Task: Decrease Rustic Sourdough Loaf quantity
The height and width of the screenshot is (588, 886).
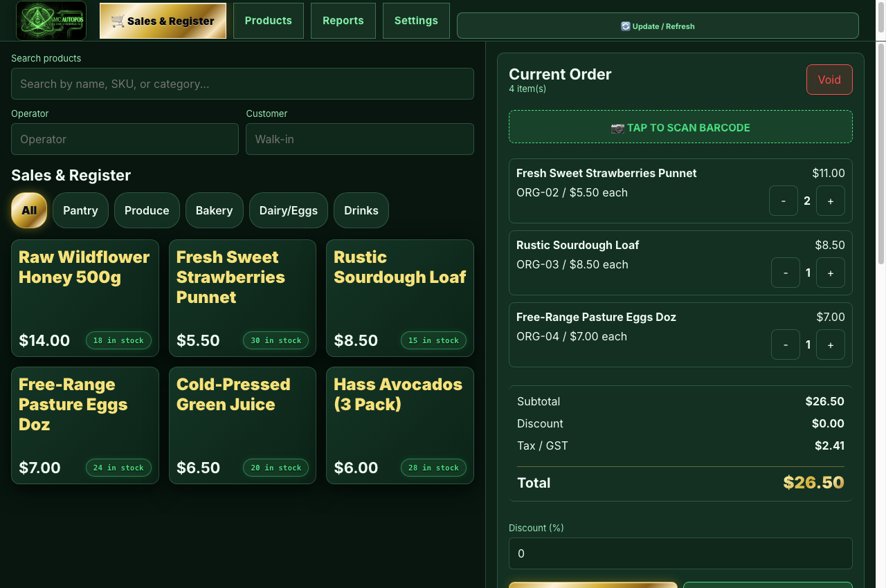Action: point(786,273)
